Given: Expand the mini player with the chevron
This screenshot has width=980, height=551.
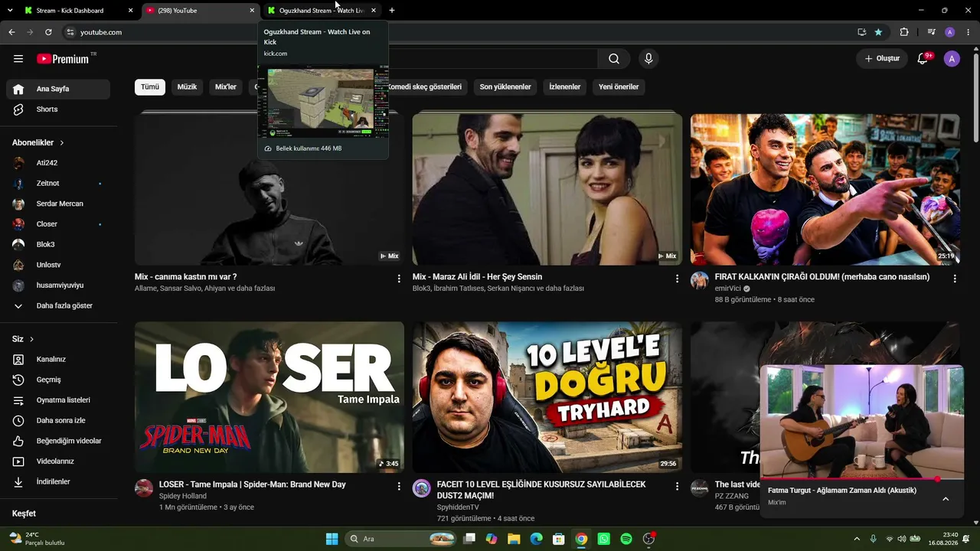Looking at the screenshot, I should [x=946, y=499].
